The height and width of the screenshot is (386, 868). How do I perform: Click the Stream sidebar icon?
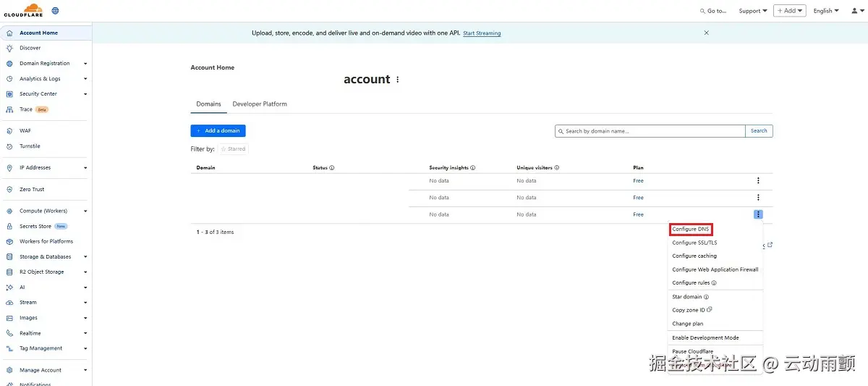pyautogui.click(x=9, y=302)
